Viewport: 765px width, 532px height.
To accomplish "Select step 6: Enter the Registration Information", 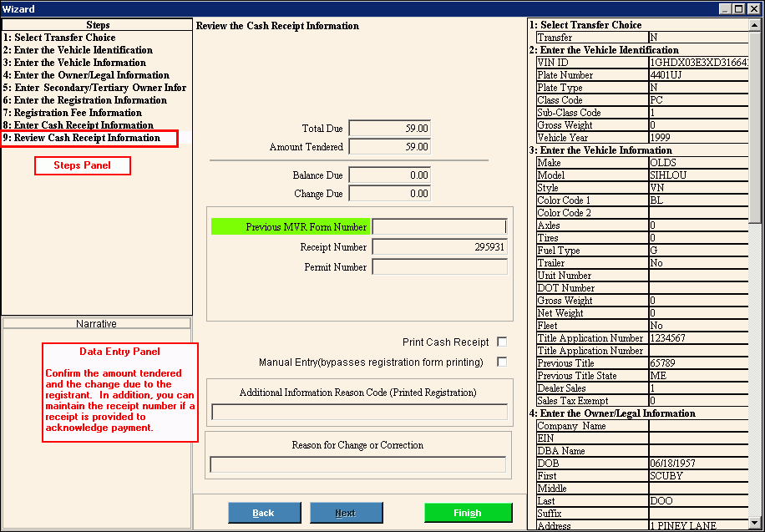I will click(x=85, y=100).
